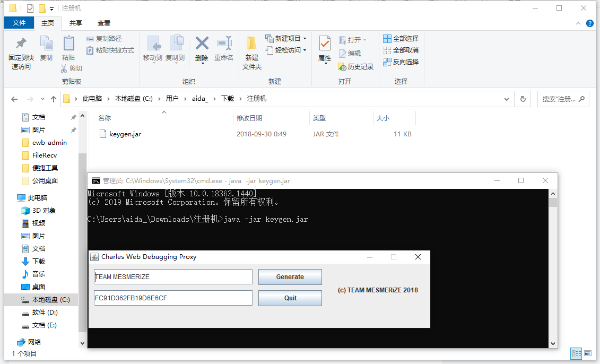Open Quick Access Toolbar customize dropdown
The image size is (600, 364).
pos(51,8)
